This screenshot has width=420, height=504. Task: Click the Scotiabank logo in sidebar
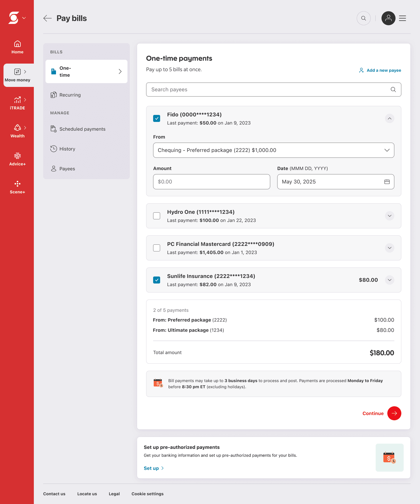[14, 18]
